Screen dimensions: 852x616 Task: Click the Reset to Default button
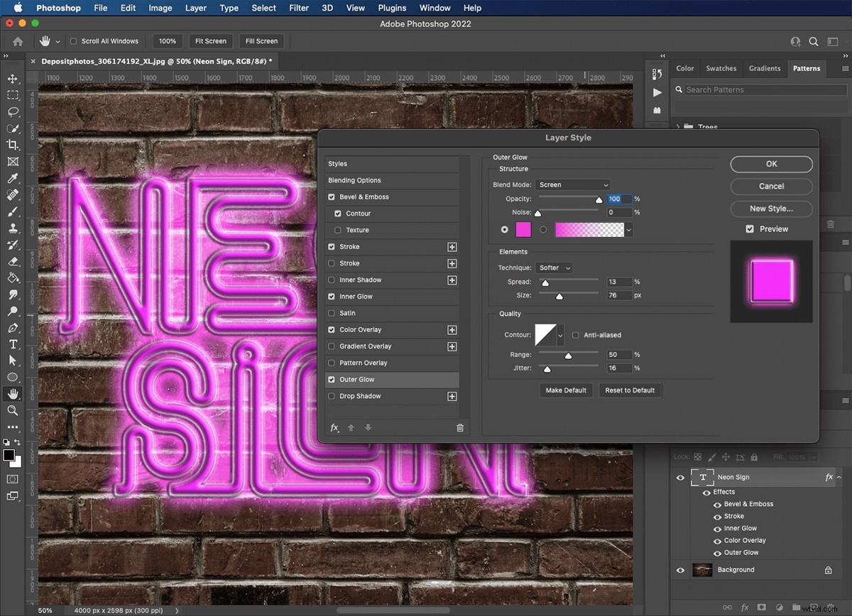coord(630,390)
